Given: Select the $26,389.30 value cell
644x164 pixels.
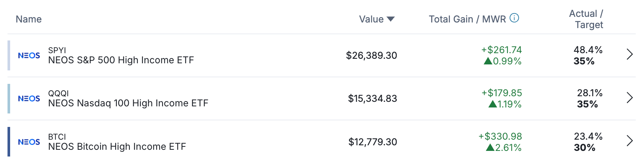Looking at the screenshot, I should (372, 55).
